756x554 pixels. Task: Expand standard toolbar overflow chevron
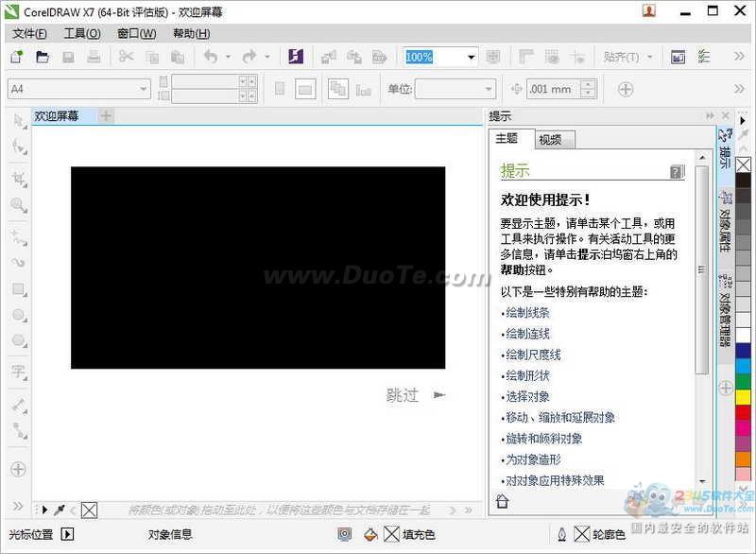[739, 57]
